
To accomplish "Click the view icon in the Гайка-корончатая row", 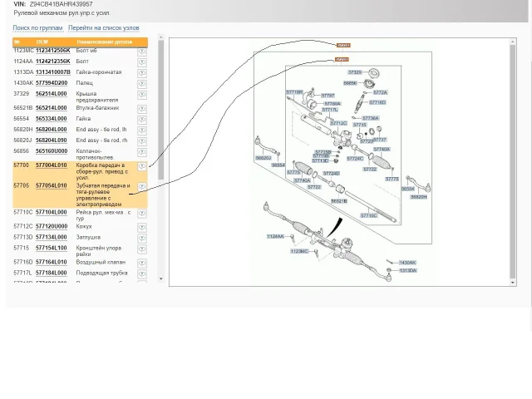I will coord(141,73).
